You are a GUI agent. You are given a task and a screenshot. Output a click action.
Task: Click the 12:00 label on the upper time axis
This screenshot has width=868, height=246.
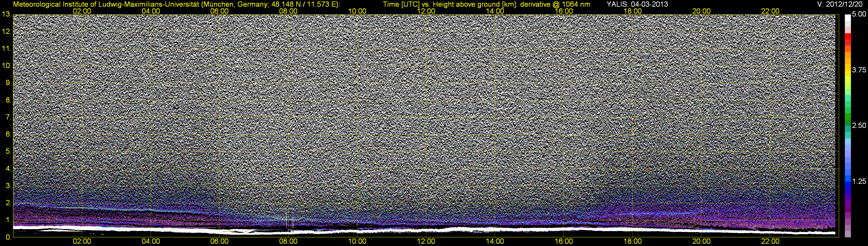(426, 11)
